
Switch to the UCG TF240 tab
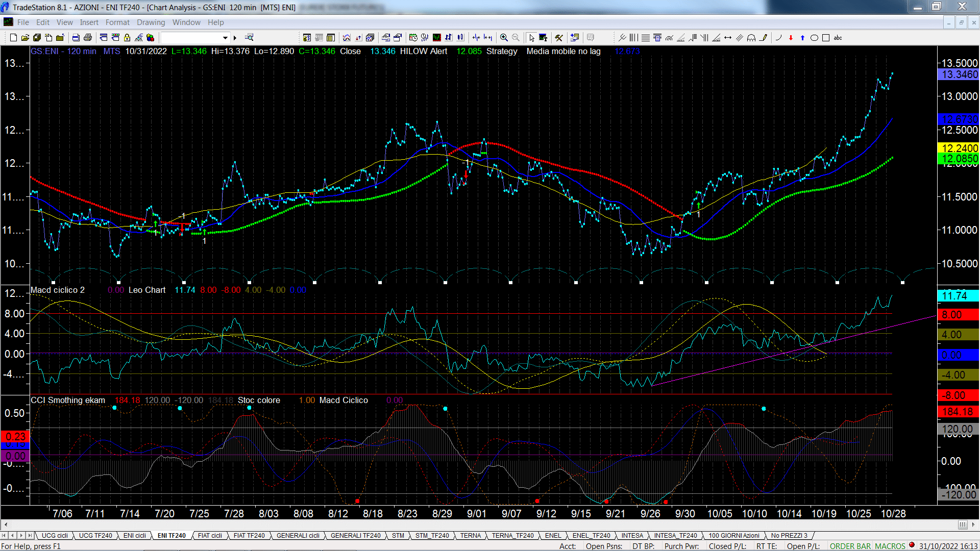pyautogui.click(x=95, y=535)
